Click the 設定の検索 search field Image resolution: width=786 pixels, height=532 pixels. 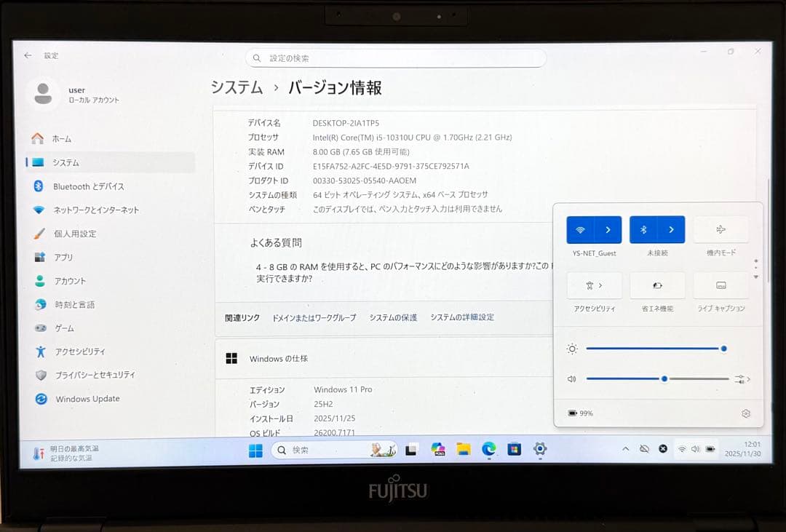pos(397,58)
